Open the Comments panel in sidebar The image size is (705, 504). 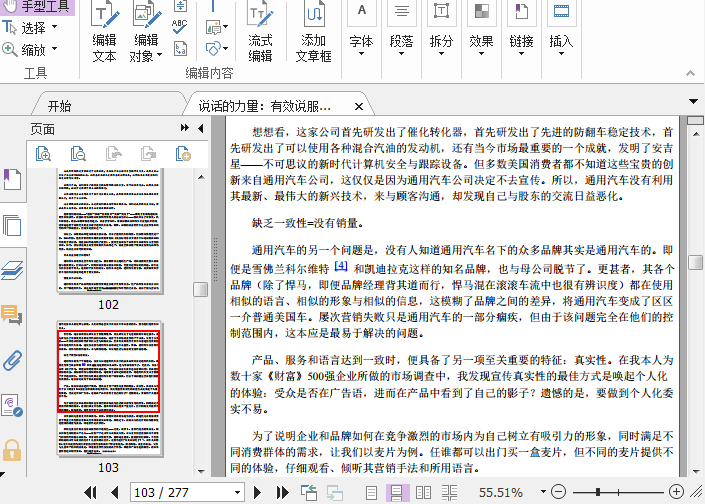12,315
